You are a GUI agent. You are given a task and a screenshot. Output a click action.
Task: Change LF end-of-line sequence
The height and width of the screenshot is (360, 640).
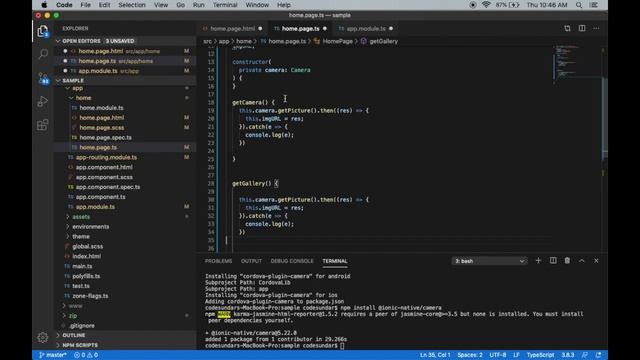pyautogui.click(x=516, y=355)
